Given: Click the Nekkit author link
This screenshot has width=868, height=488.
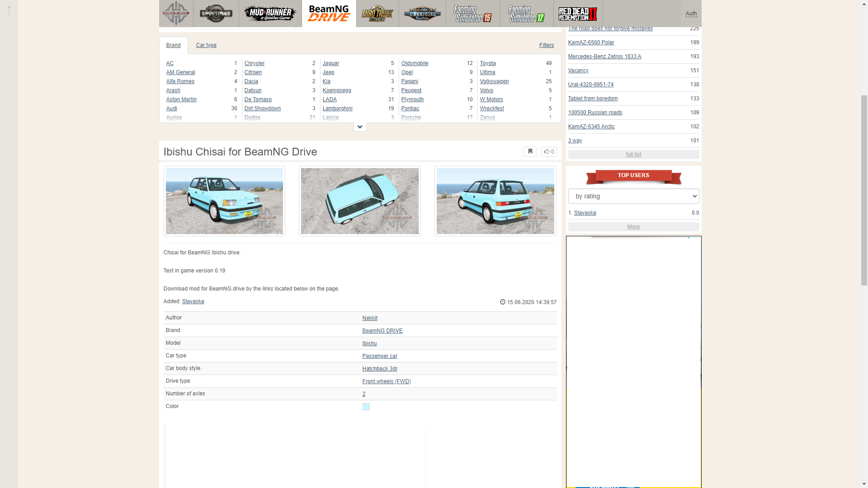Looking at the screenshot, I should coord(369,318).
